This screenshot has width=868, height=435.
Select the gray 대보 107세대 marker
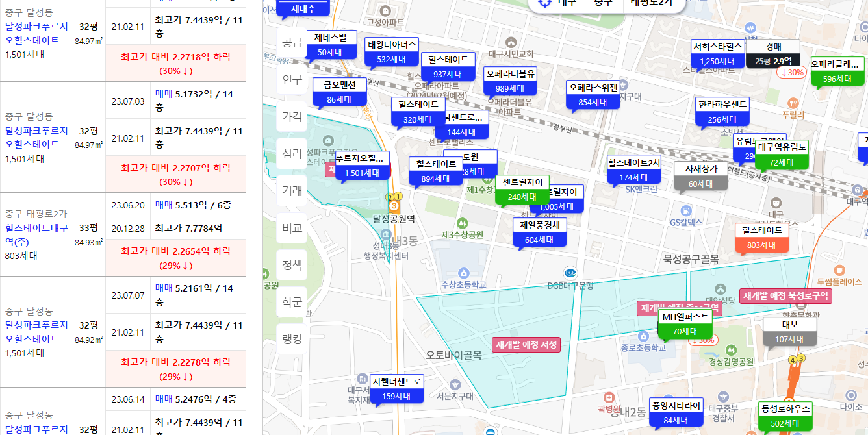tap(790, 331)
